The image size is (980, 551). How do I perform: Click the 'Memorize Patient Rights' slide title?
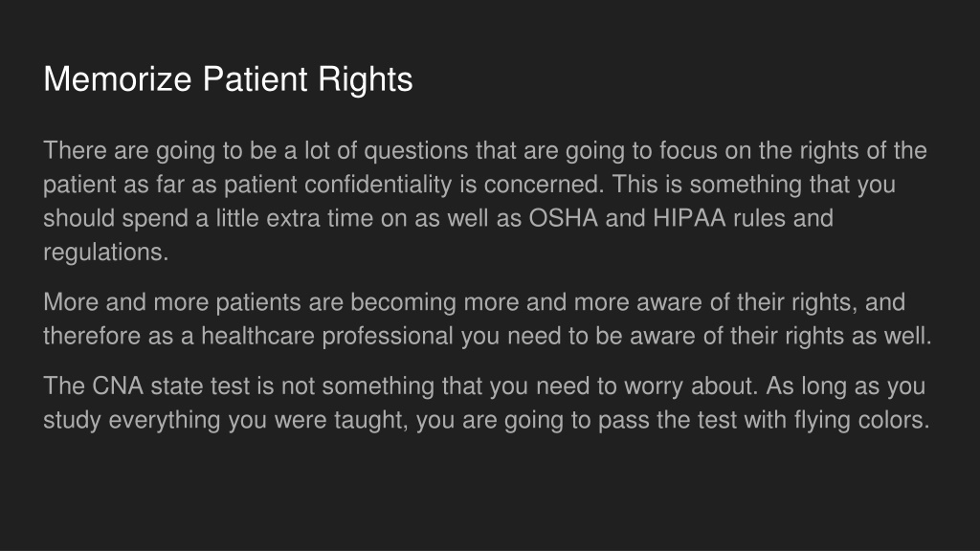coord(228,79)
